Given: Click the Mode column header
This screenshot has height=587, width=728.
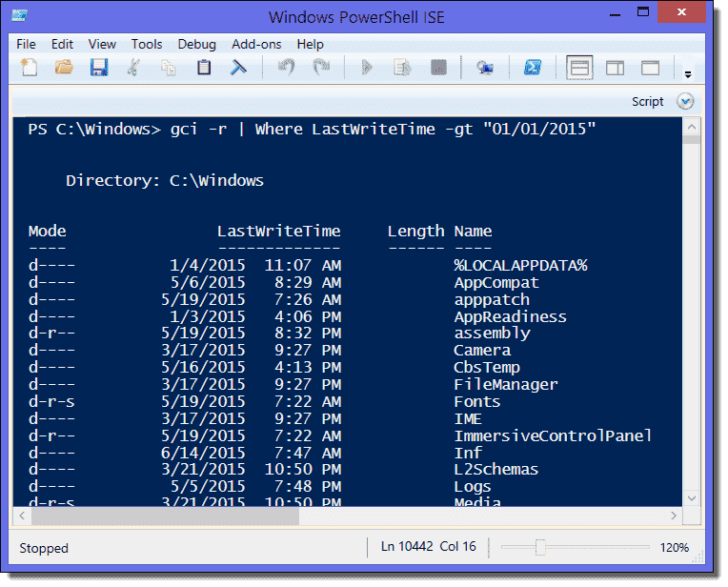Looking at the screenshot, I should (47, 231).
